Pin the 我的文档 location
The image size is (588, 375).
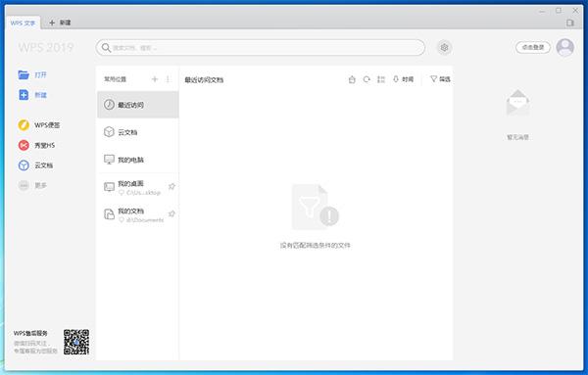tap(171, 213)
